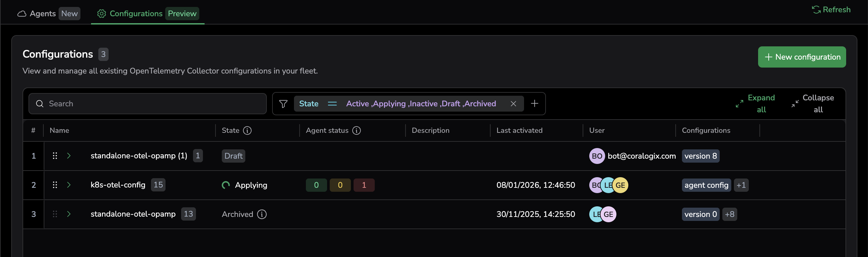Image resolution: width=868 pixels, height=257 pixels.
Task: Click drag handle for standalone-otel-opamp (1) row
Action: pyautogui.click(x=55, y=156)
